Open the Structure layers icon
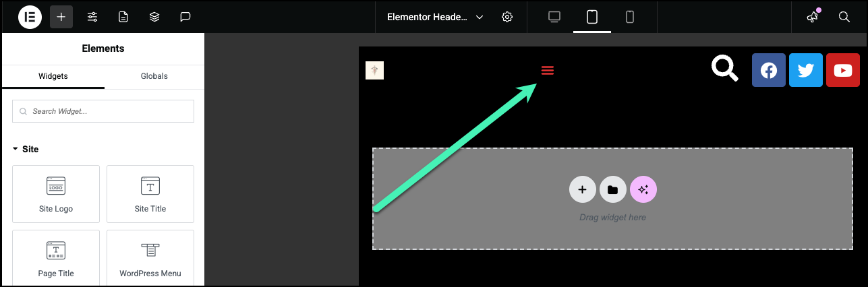 click(x=154, y=17)
